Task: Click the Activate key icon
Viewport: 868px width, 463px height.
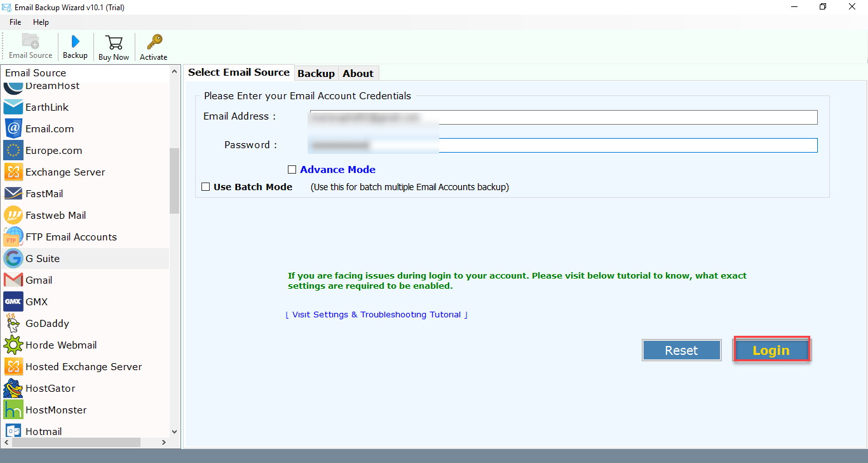Action: [154, 43]
